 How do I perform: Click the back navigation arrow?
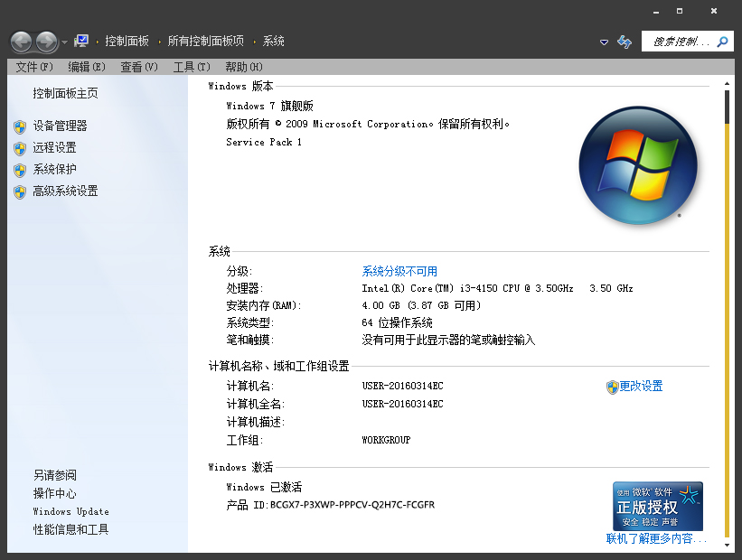click(x=20, y=41)
